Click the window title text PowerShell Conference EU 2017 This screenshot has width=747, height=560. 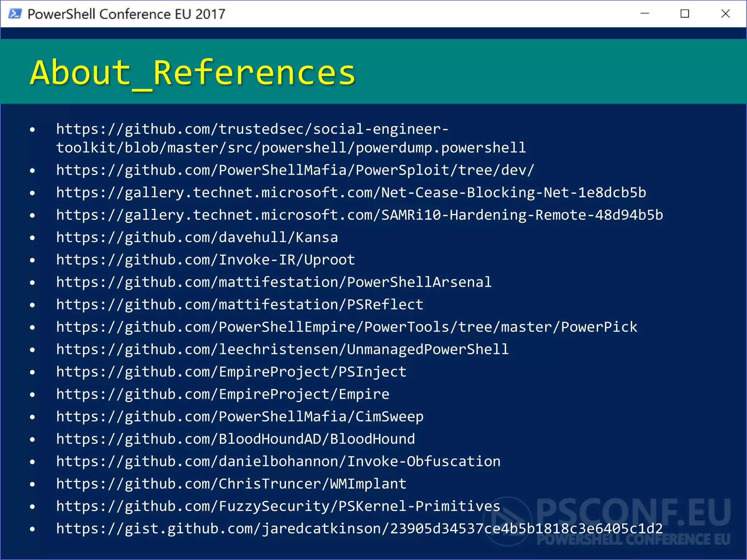click(126, 14)
